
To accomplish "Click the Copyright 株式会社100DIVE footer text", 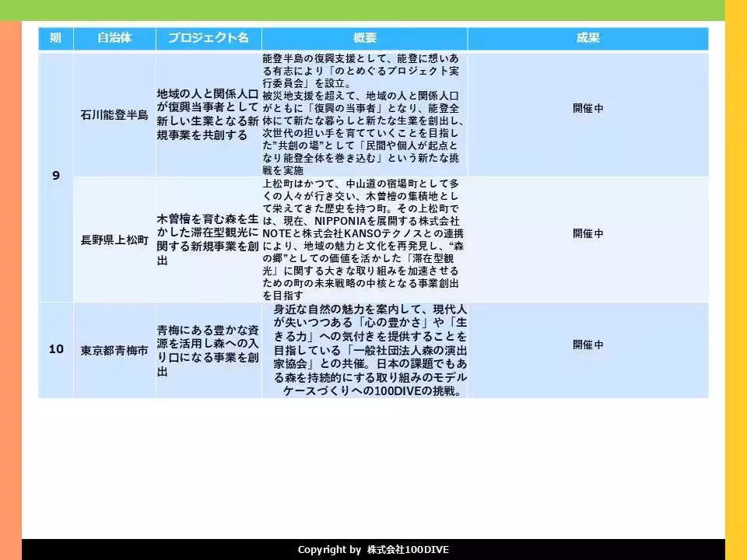I will 373,549.
